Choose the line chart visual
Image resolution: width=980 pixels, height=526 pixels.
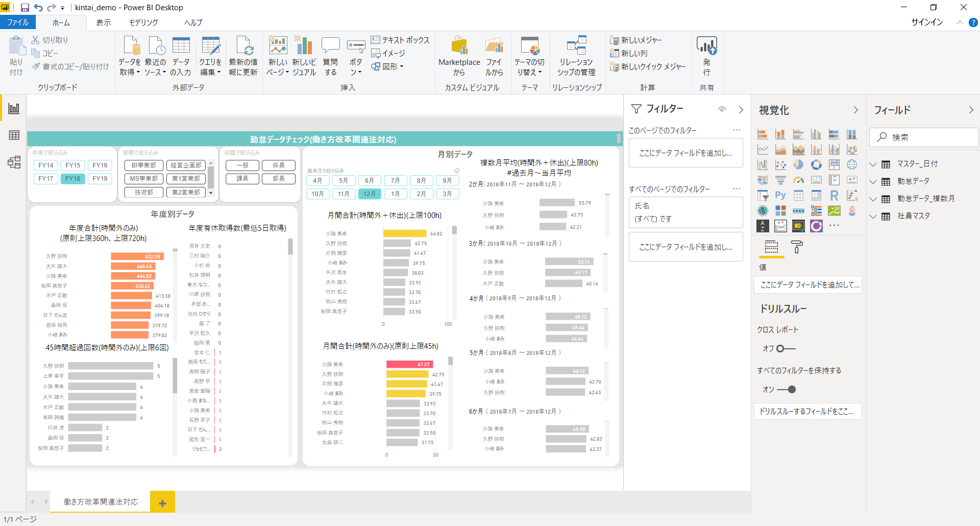pos(763,150)
